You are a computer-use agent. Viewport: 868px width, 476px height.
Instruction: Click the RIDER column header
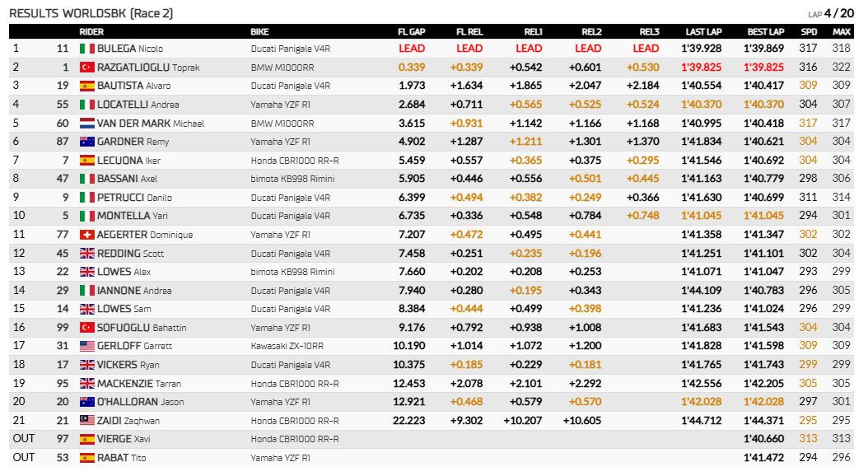(x=91, y=32)
